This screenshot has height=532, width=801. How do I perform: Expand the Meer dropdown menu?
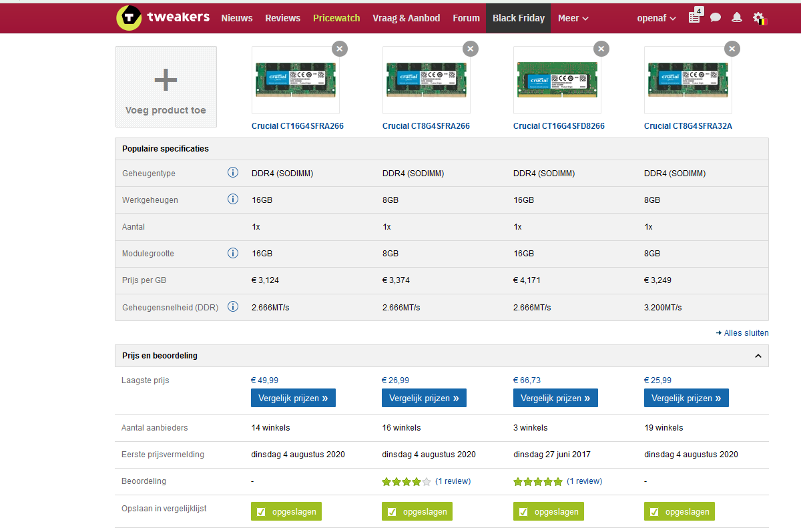[573, 18]
